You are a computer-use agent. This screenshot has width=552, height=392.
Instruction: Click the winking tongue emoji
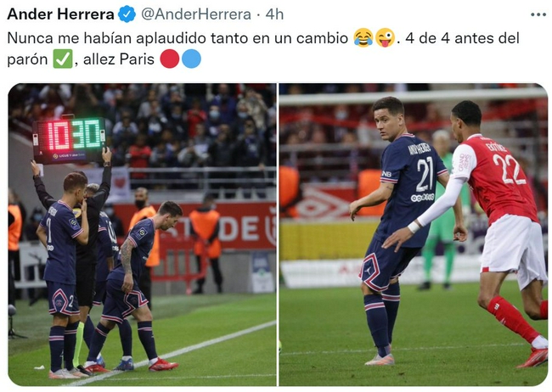point(385,37)
